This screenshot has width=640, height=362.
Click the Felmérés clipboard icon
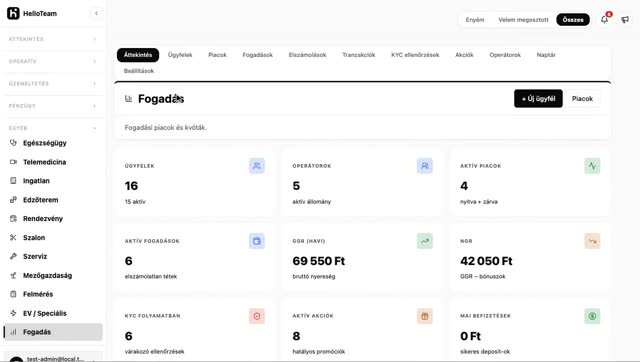[x=13, y=294]
